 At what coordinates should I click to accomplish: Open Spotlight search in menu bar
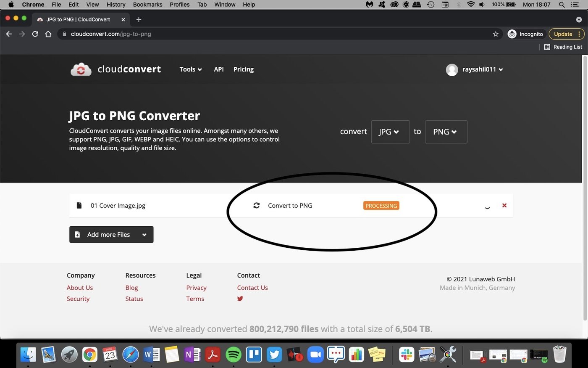(562, 5)
